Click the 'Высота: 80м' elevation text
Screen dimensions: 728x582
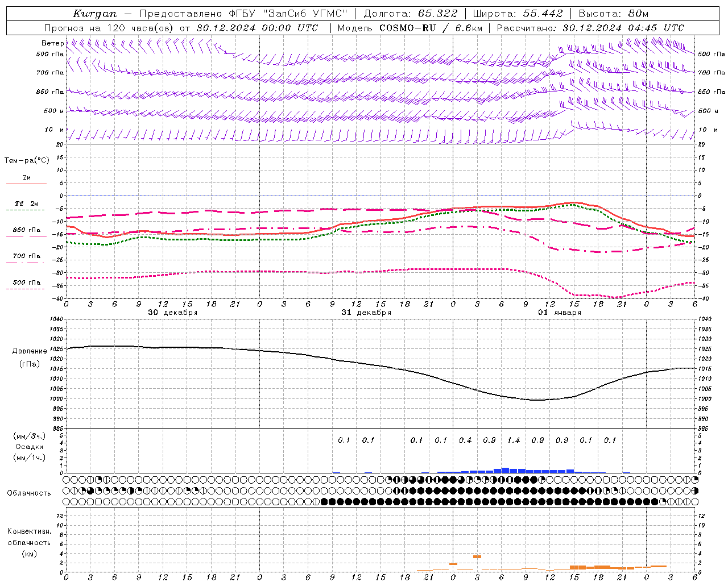[x=614, y=14]
